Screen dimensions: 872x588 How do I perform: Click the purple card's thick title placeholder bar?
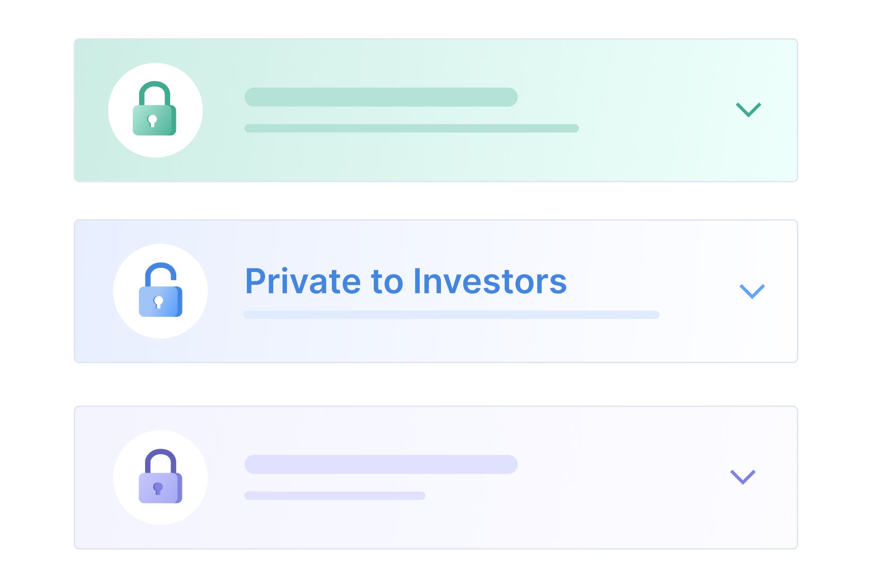(x=381, y=464)
